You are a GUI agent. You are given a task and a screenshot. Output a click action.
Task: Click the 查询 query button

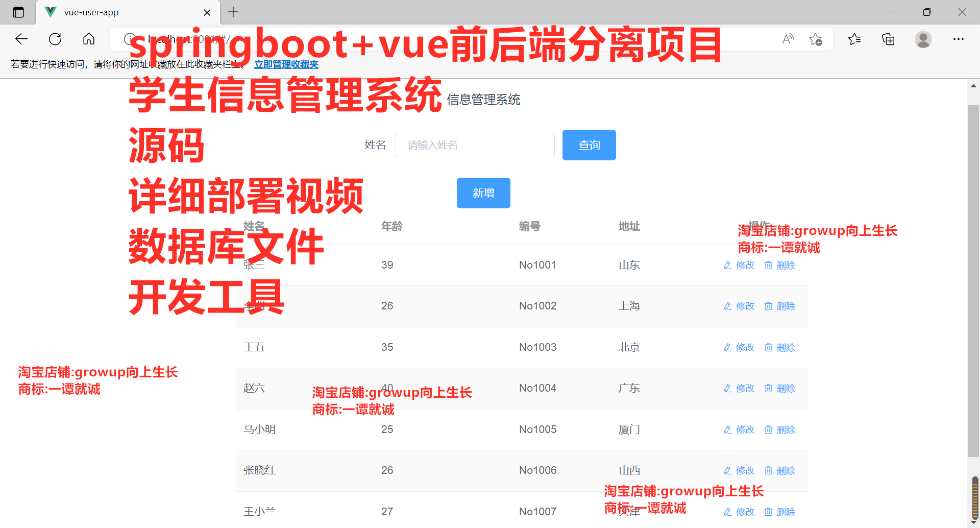click(x=589, y=145)
